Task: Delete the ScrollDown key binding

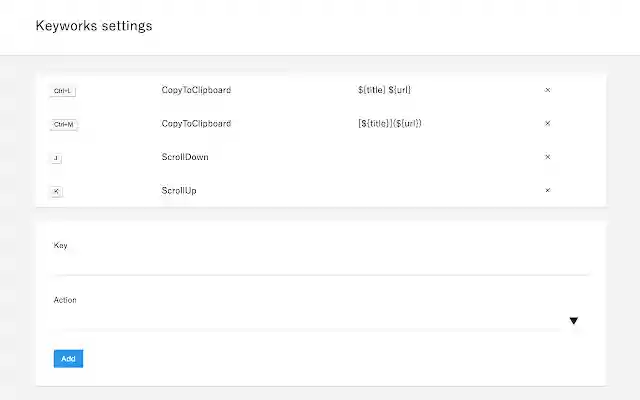Action: [x=547, y=157]
